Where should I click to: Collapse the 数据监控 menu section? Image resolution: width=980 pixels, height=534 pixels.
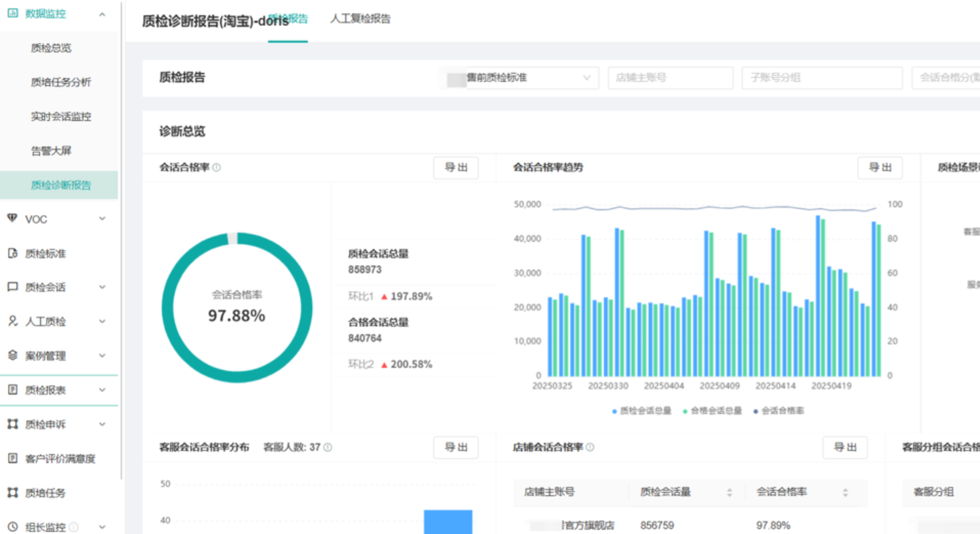click(x=102, y=14)
